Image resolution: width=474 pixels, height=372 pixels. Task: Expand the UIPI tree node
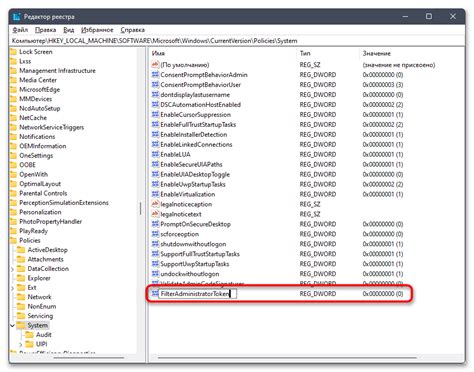click(21, 344)
